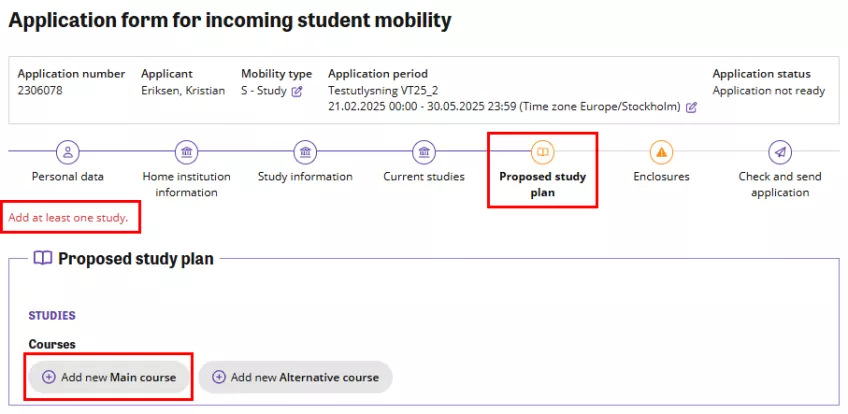Click the Study information step icon
The height and width of the screenshot is (414, 848).
coord(305,152)
